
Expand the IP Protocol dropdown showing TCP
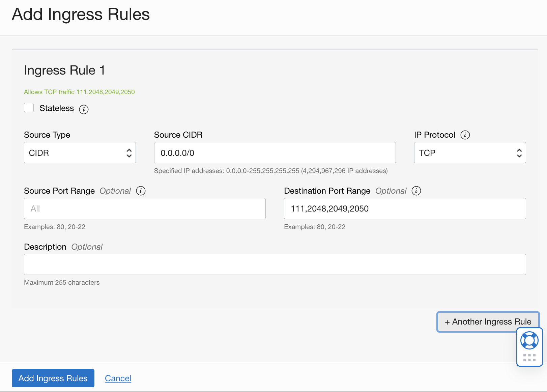[x=469, y=153]
